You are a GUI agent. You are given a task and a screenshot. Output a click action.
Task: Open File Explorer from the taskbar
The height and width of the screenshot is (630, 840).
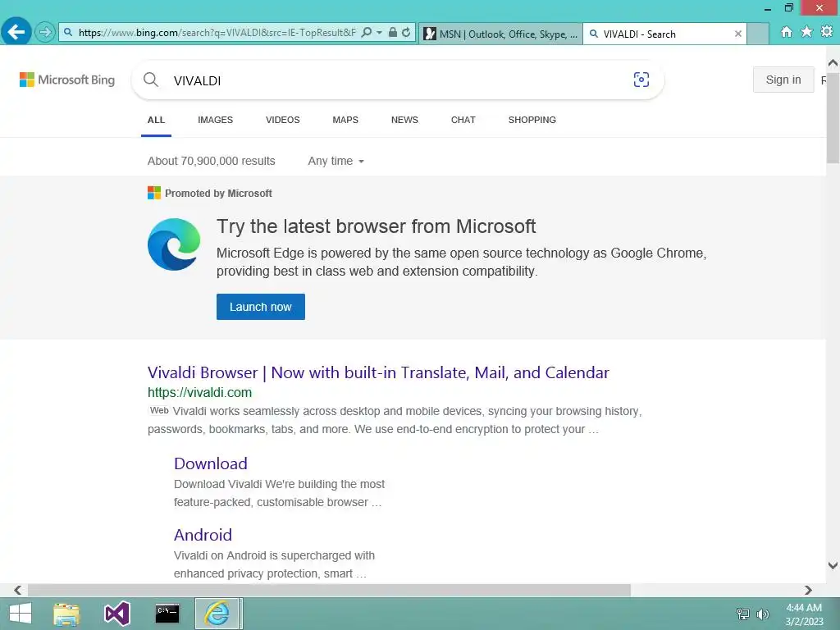tap(66, 614)
